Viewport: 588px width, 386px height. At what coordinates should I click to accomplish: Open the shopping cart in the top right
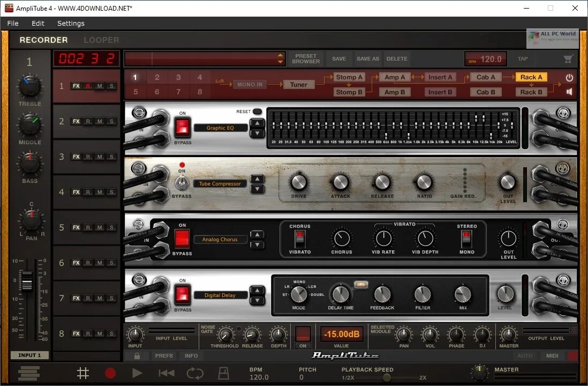click(568, 58)
